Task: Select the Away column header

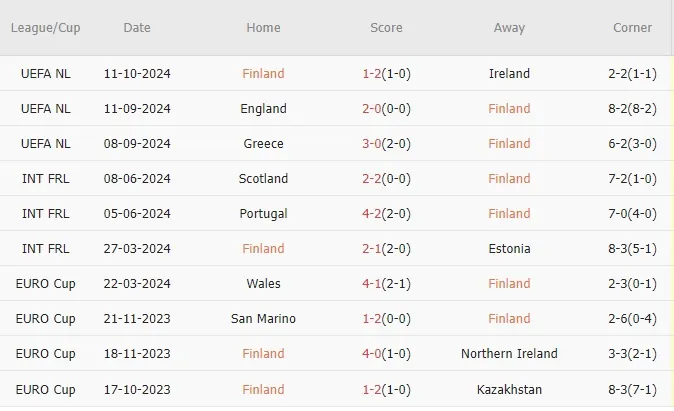Action: [509, 28]
